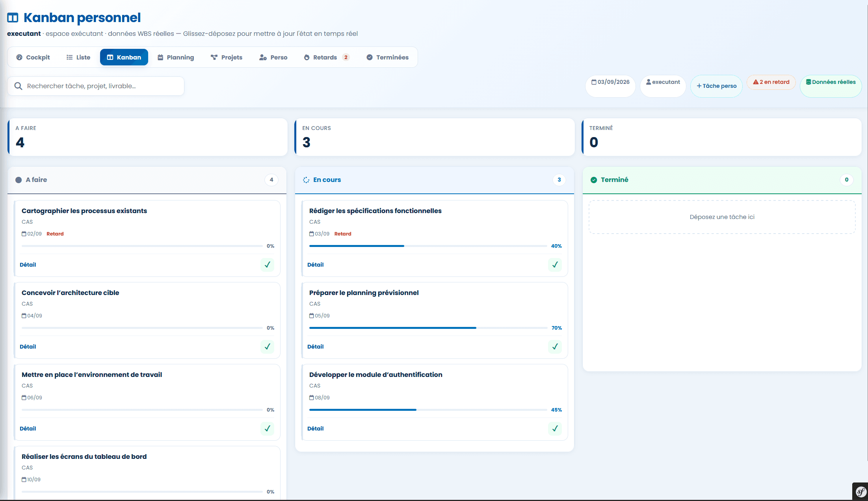This screenshot has height=501, width=868.
Task: Click the calendar icon beside 05/09
Action: point(312,316)
